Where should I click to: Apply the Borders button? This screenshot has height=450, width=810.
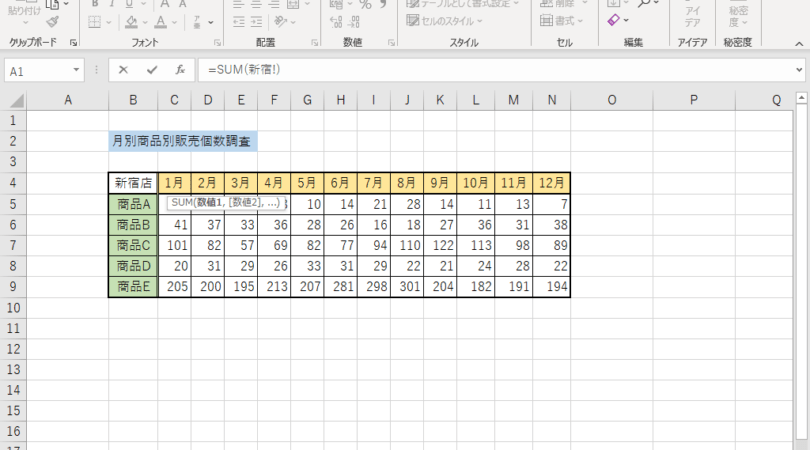click(x=95, y=22)
